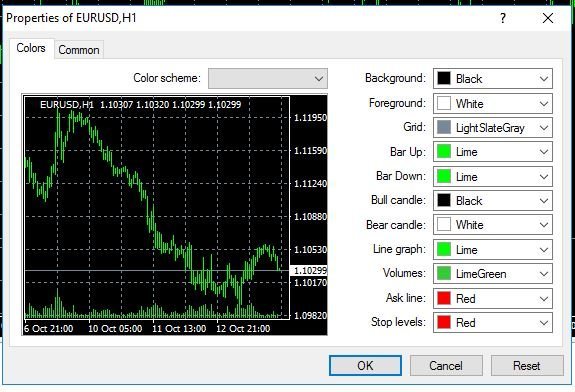Click the lime Bar Down swatch
The height and width of the screenshot is (392, 575).
coord(444,176)
